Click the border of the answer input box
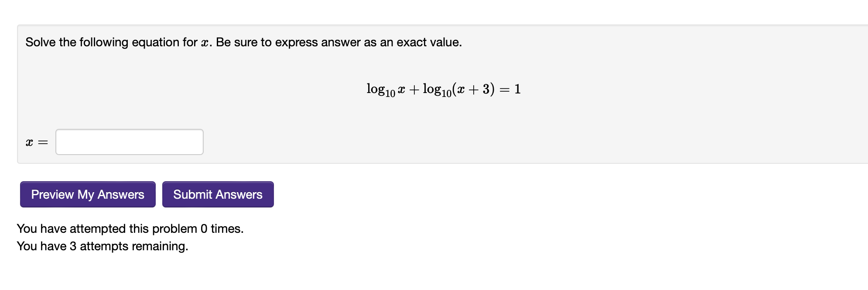Screen dimensions: 868x290 point(129,130)
